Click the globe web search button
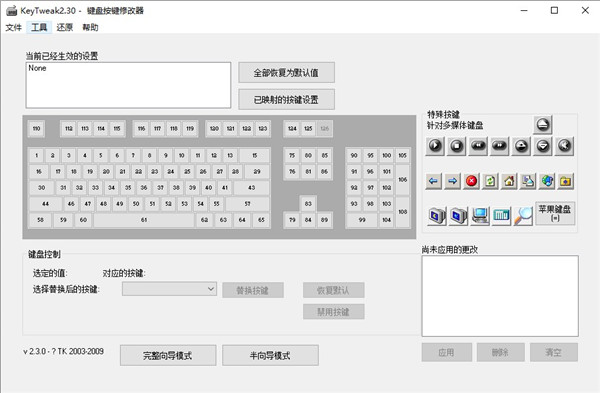Image resolution: width=600 pixels, height=393 pixels. 547,181
